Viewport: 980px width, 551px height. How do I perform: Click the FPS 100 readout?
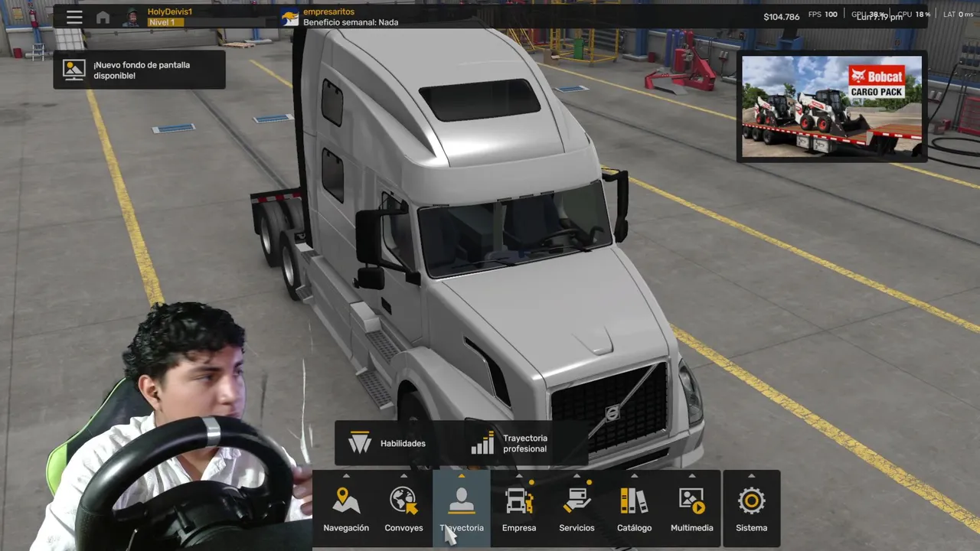[823, 15]
